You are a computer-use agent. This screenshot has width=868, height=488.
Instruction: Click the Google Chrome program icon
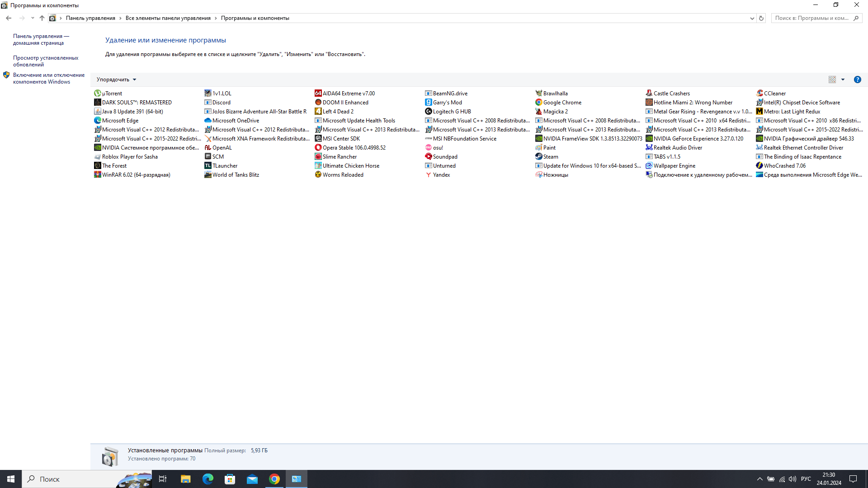pos(538,103)
